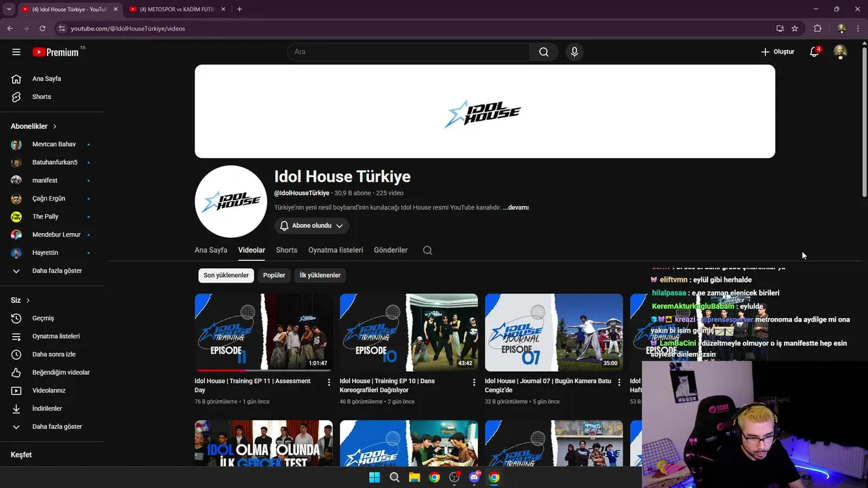
Task: Open Windows Start menu
Action: (x=374, y=477)
